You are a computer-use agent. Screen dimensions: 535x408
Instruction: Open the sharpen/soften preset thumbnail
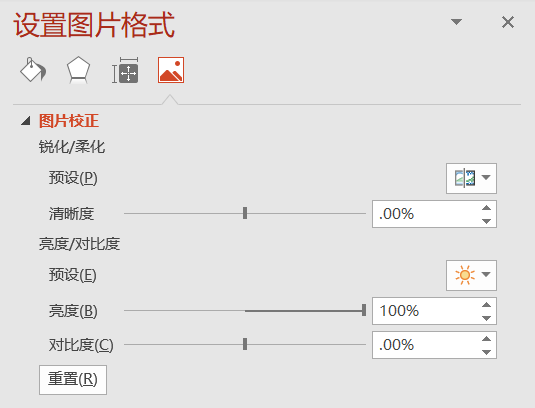[x=465, y=178]
